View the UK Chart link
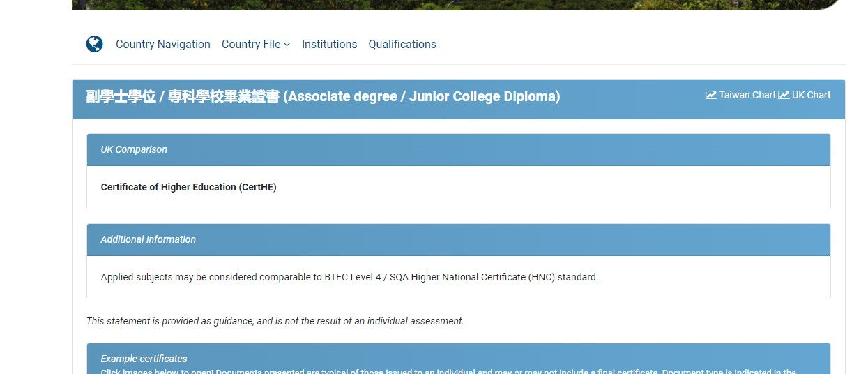This screenshot has height=374, width=868. coord(805,95)
